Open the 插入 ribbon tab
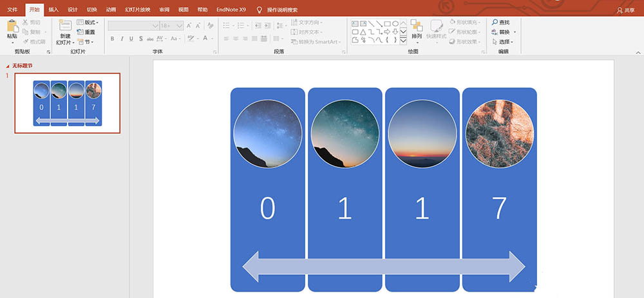Image resolution: width=644 pixels, height=298 pixels. coord(53,10)
